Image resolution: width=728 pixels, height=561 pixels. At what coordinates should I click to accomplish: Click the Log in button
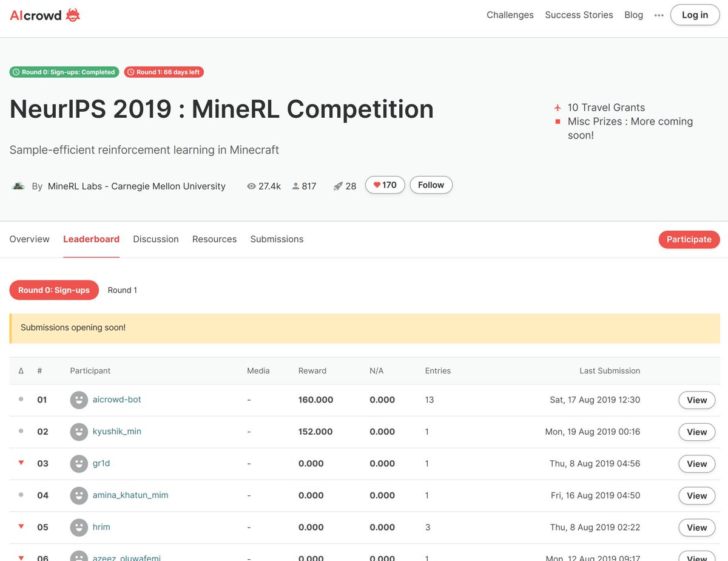tap(695, 15)
